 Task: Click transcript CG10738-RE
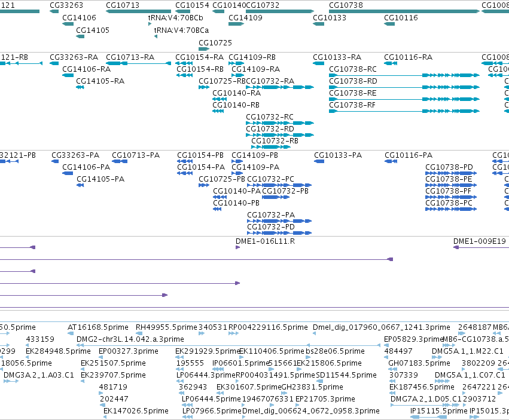pos(352,93)
